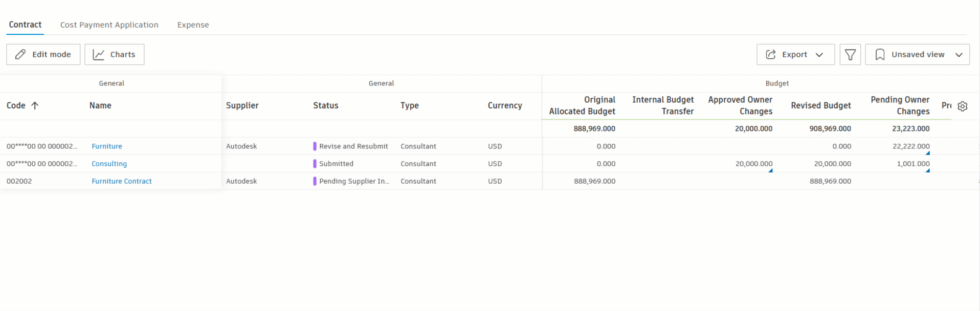Select the Contract tab

(25, 25)
